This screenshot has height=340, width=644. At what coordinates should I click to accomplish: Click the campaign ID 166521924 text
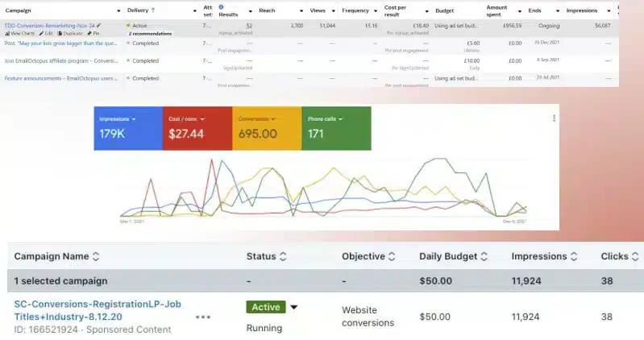tap(46, 330)
